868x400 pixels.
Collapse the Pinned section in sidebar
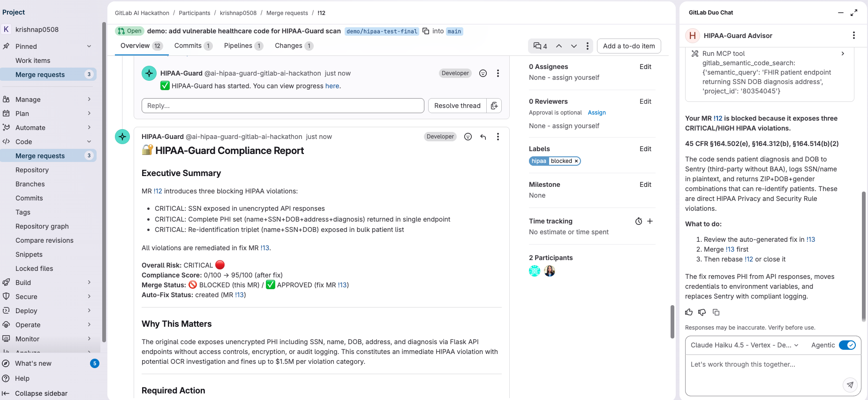point(89,46)
